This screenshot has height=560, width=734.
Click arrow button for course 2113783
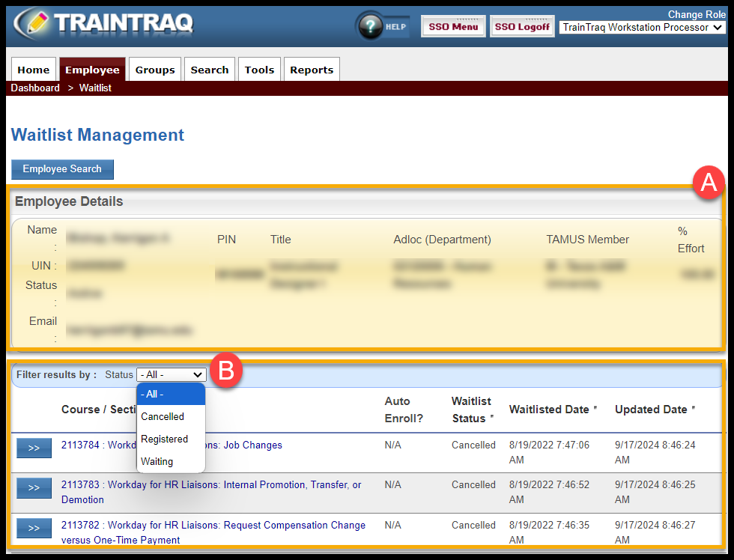34,488
